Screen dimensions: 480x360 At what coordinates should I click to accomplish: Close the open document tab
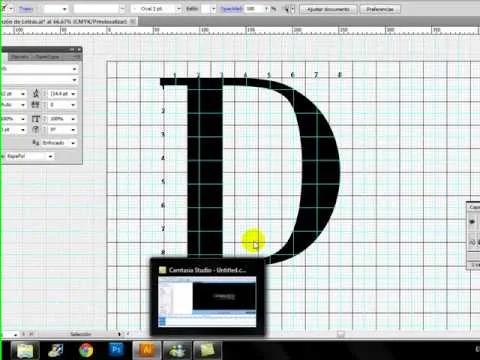pyautogui.click(x=133, y=22)
